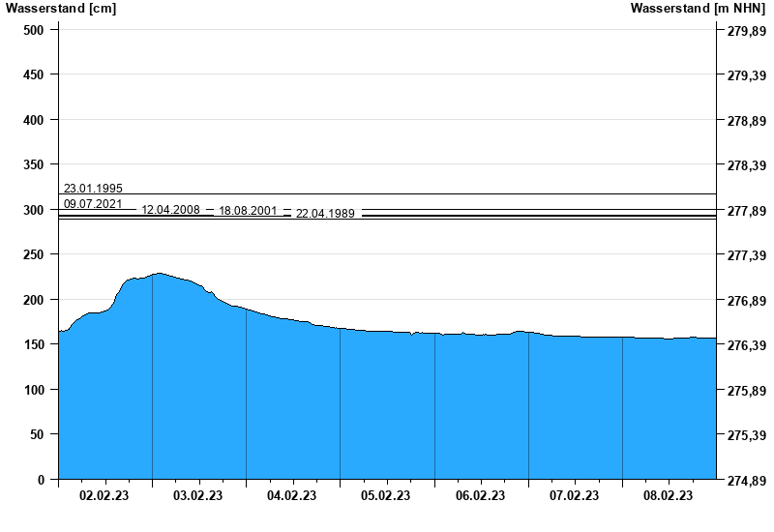The height and width of the screenshot is (532, 774).
Task: Click the 22.04.1989 historical mark label
Action: click(x=325, y=213)
